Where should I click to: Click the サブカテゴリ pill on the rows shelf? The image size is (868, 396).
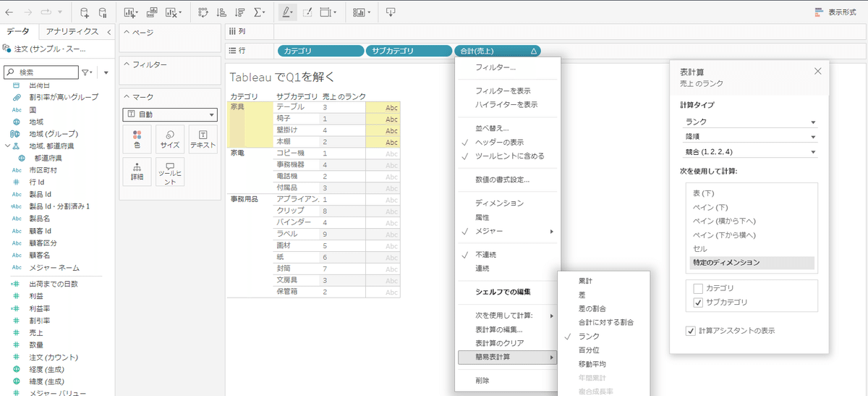(409, 51)
